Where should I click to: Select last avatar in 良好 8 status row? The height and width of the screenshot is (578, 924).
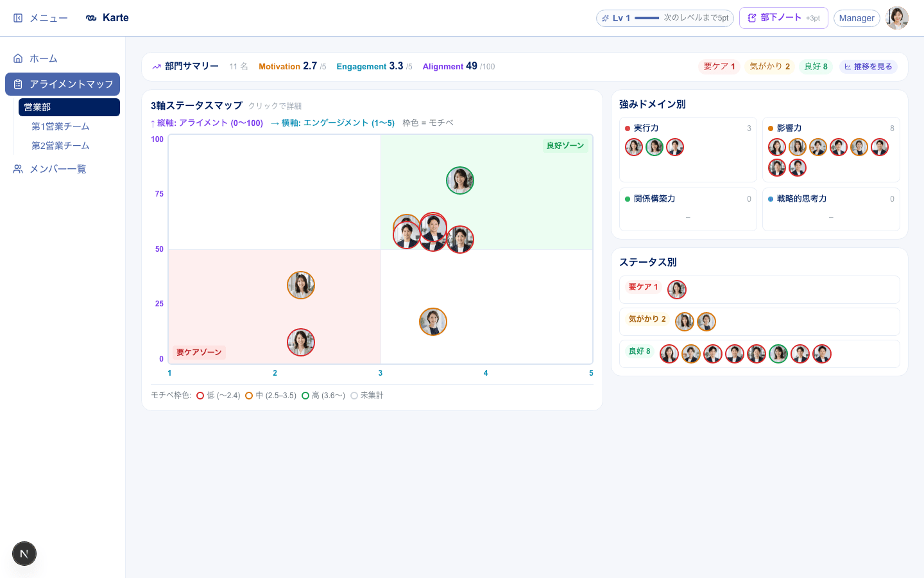coord(822,354)
